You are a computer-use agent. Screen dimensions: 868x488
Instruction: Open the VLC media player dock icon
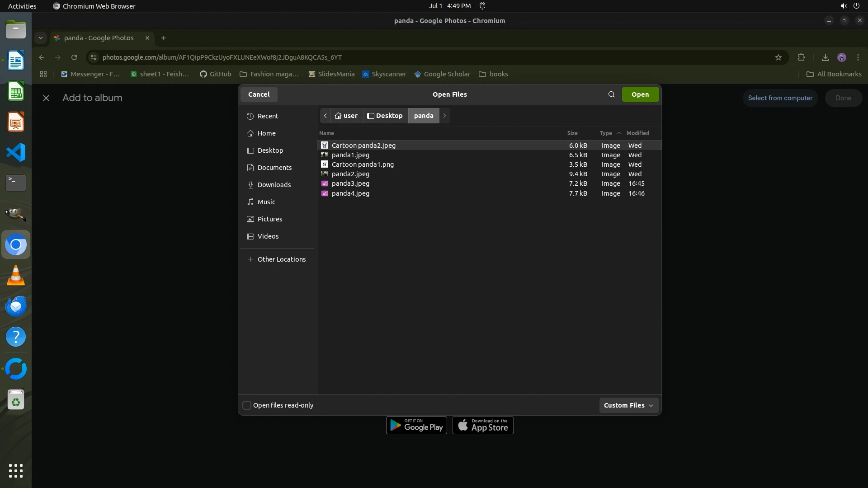pos(16,275)
